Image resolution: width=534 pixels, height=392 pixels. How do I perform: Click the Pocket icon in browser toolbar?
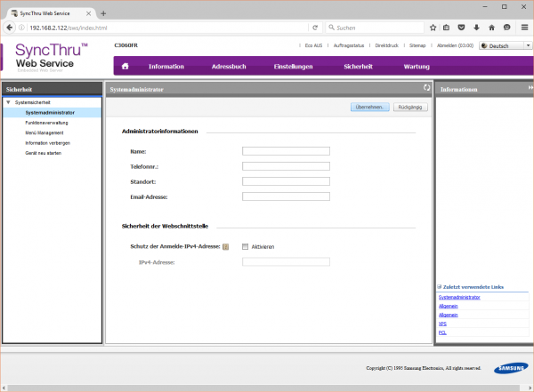(459, 28)
